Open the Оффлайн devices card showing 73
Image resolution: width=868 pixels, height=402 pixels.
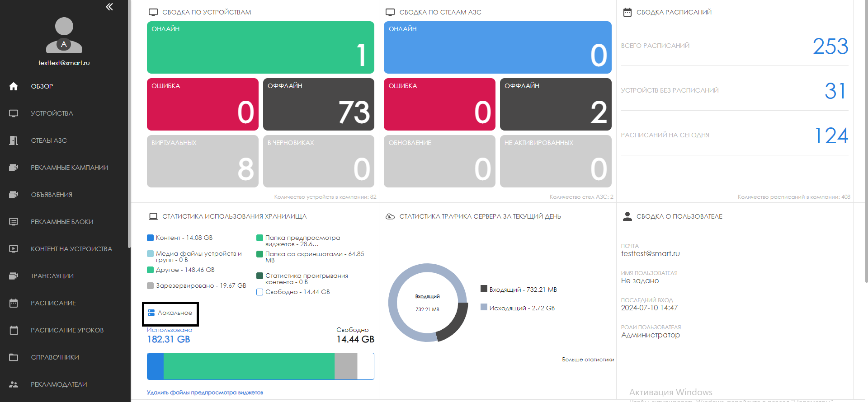click(319, 104)
